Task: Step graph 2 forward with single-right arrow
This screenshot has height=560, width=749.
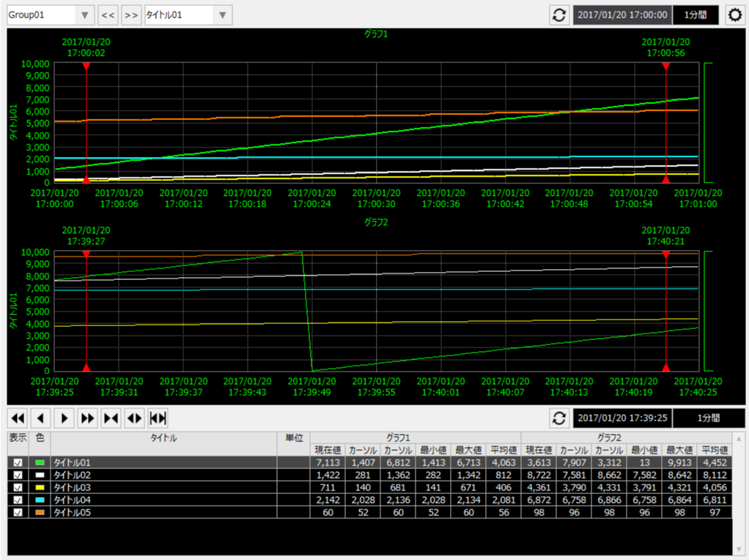Action: coord(64,418)
